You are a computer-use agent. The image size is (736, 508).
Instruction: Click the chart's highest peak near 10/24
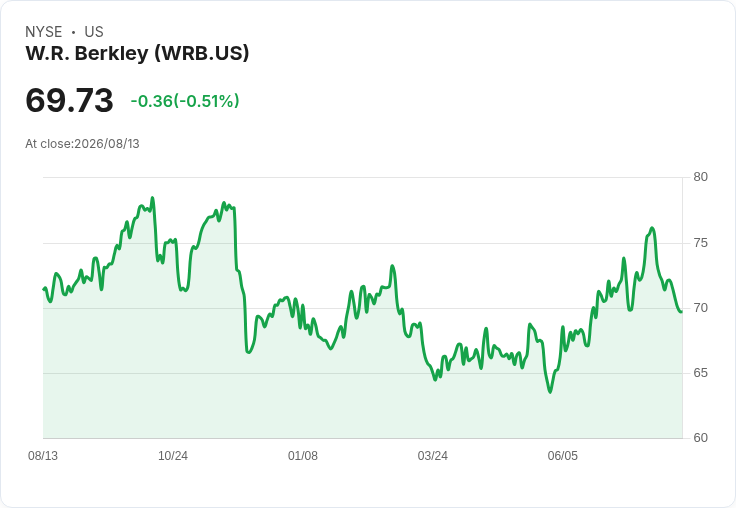pyautogui.click(x=153, y=198)
